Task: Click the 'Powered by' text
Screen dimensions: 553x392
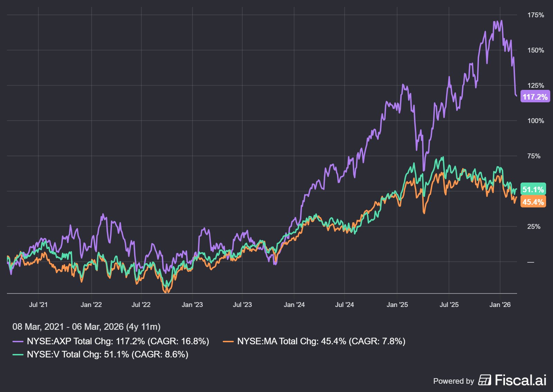Action: tap(453, 381)
